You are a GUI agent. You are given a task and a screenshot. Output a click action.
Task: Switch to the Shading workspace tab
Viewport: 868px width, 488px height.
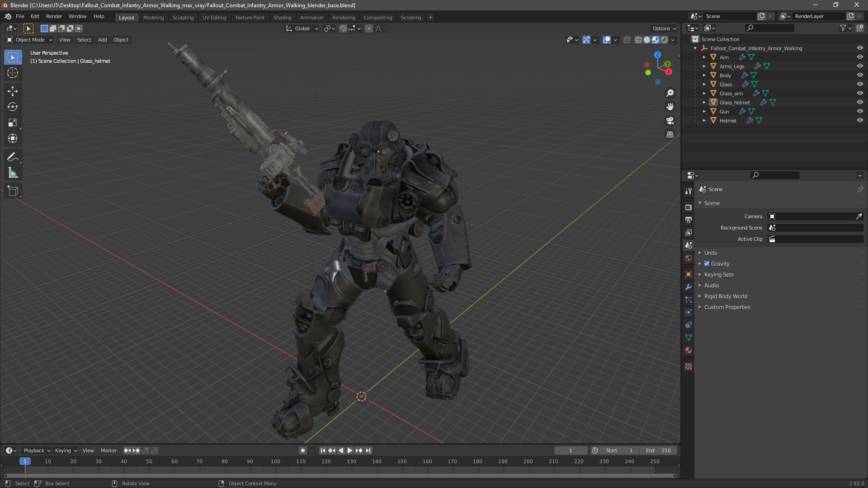(x=282, y=17)
